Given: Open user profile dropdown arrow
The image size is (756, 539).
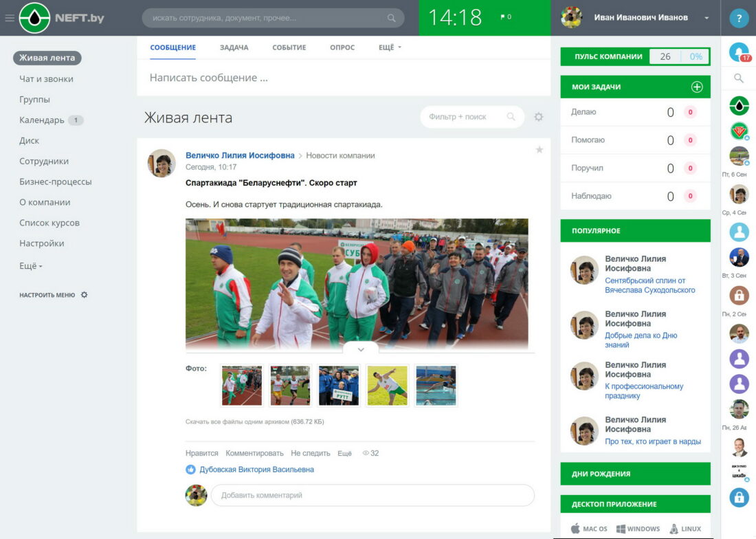Looking at the screenshot, I should (707, 18).
